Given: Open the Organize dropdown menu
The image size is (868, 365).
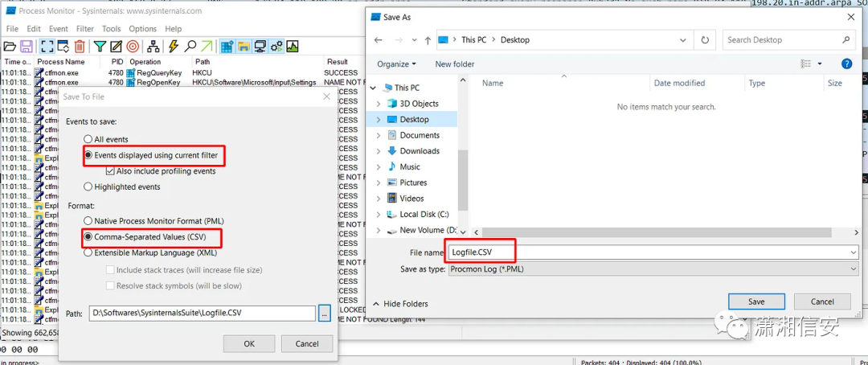Looking at the screenshot, I should click(x=396, y=64).
